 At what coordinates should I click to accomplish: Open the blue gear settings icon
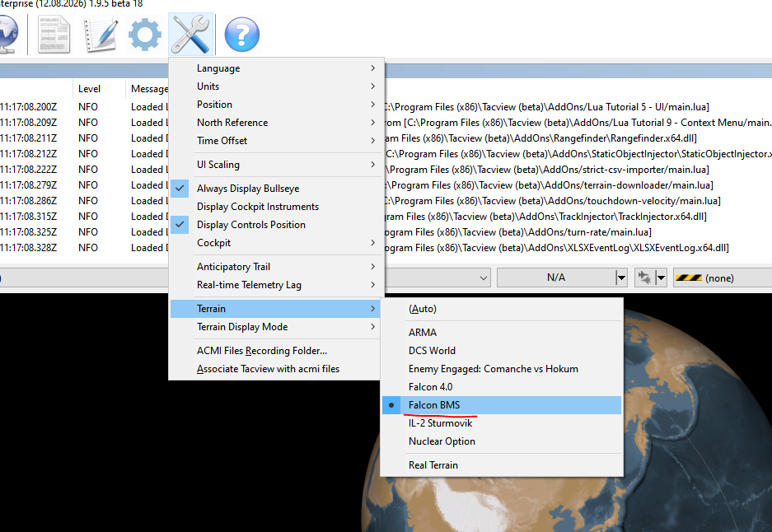[x=144, y=35]
